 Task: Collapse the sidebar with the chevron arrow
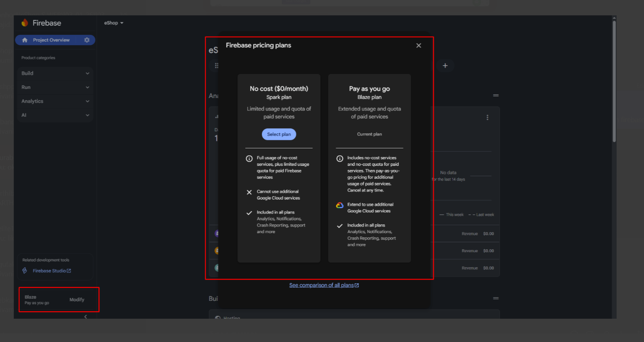tap(85, 317)
